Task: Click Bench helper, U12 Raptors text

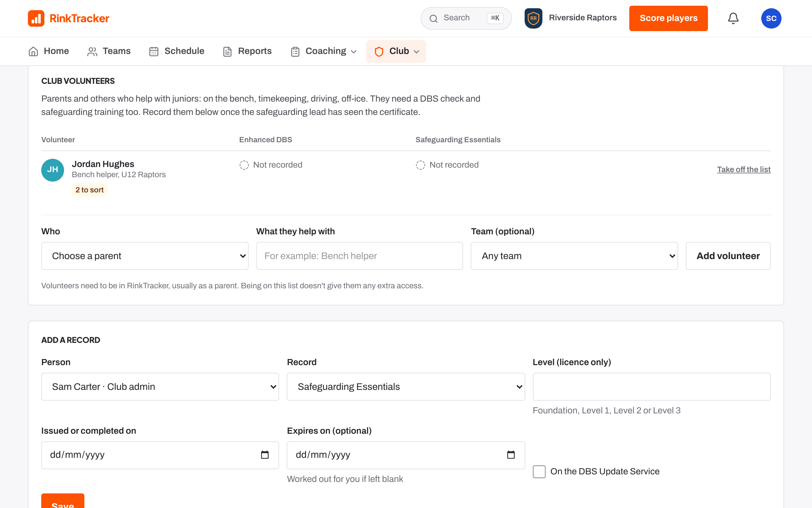Action: 119,175
